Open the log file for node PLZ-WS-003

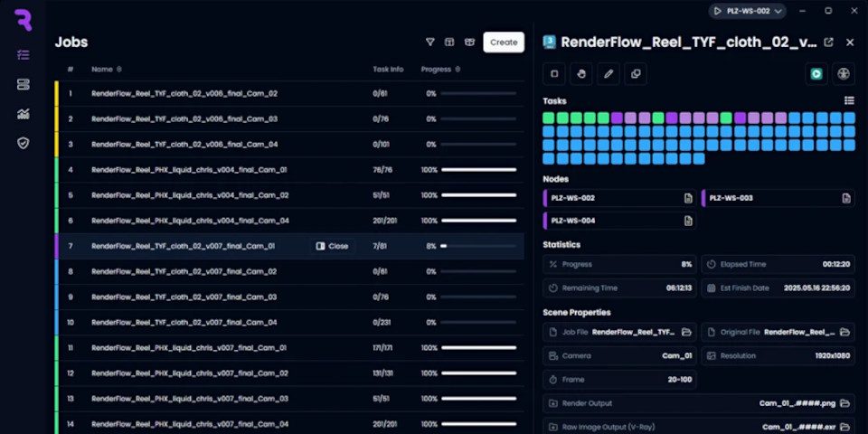[845, 198]
